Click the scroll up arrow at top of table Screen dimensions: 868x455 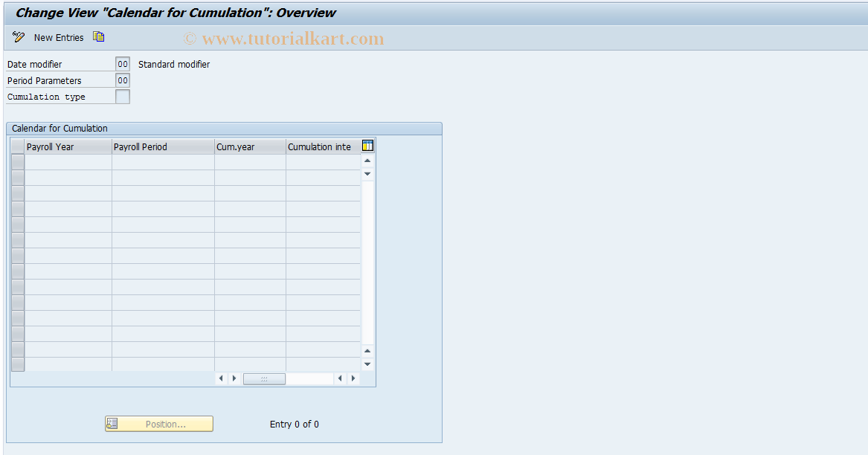(x=367, y=161)
